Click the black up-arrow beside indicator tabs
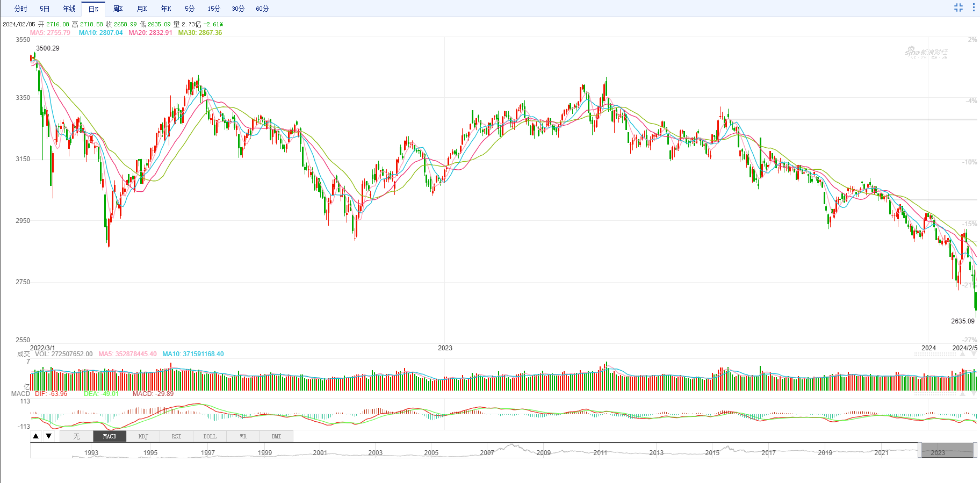 coord(36,436)
